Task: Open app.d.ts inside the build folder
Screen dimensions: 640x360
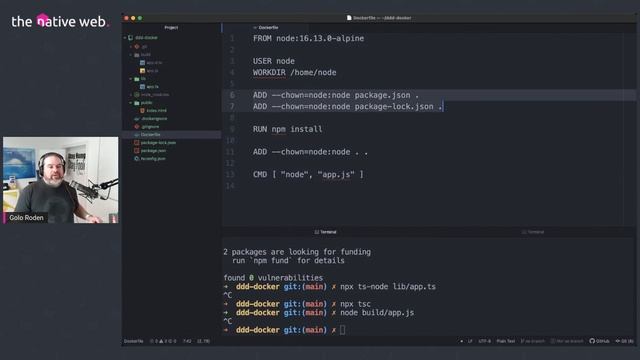Action: pyautogui.click(x=154, y=63)
